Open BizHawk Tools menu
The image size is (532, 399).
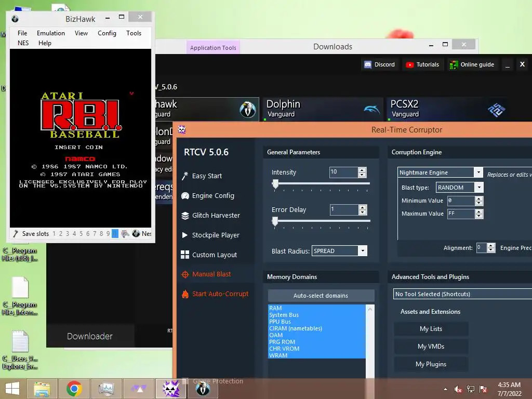pyautogui.click(x=134, y=33)
